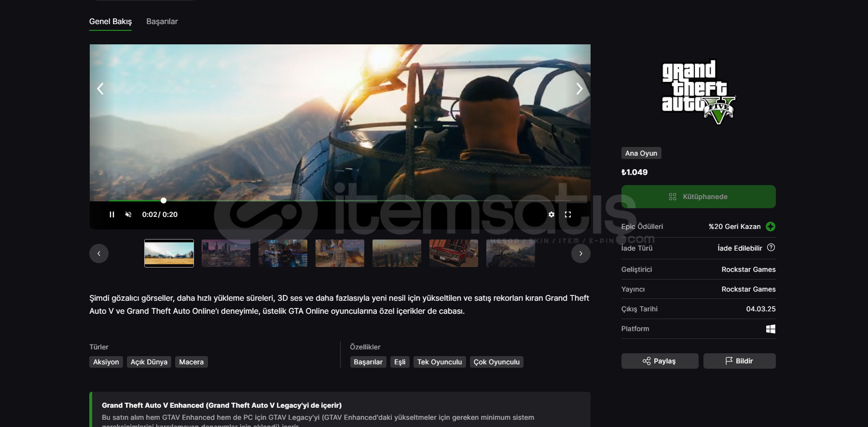Image resolution: width=868 pixels, height=427 pixels.
Task: Select the fifth cityscape thumbnail
Action: [397, 253]
